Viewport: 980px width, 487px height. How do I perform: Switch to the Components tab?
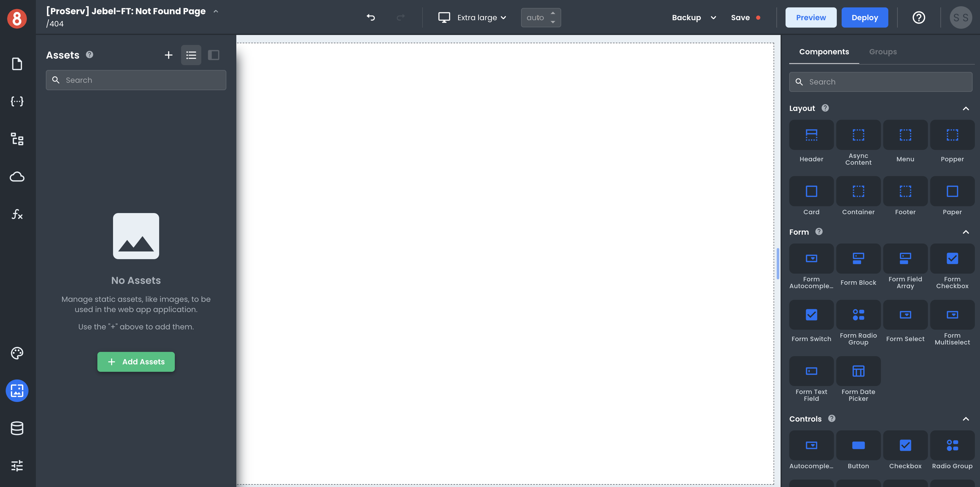(824, 51)
